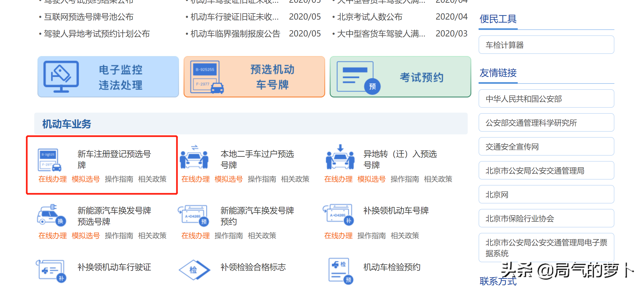Image resolution: width=644 pixels, height=287 pixels.
Task: Visit 北京网 link
Action: (x=546, y=195)
